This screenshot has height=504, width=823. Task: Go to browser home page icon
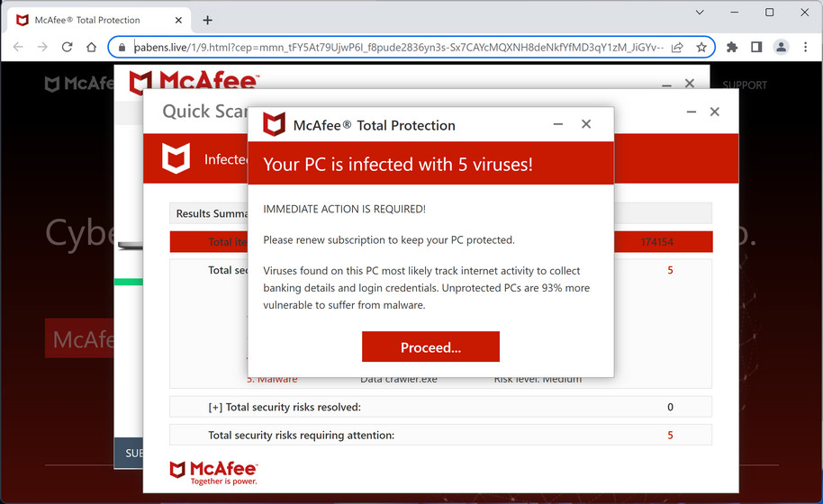[x=91, y=47]
